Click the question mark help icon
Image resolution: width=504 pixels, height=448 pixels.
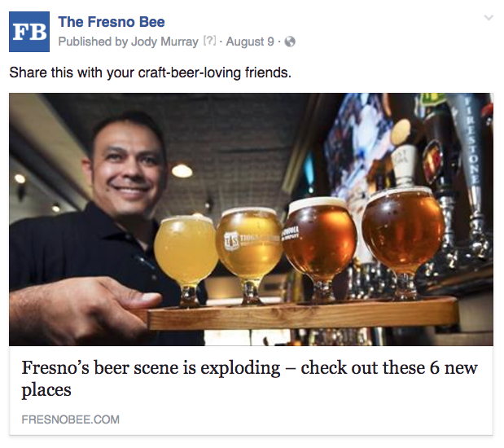click(209, 42)
